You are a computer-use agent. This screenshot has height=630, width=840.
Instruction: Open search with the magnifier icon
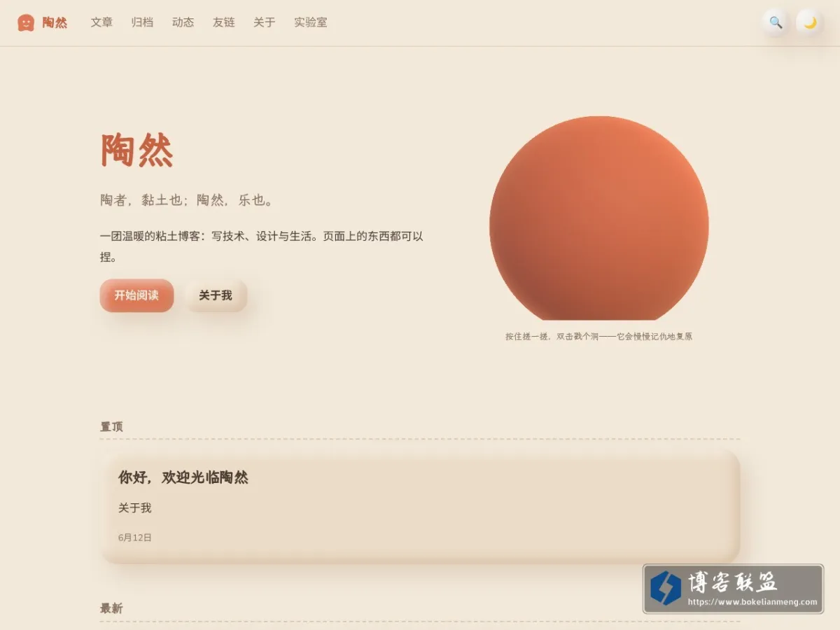pyautogui.click(x=776, y=22)
